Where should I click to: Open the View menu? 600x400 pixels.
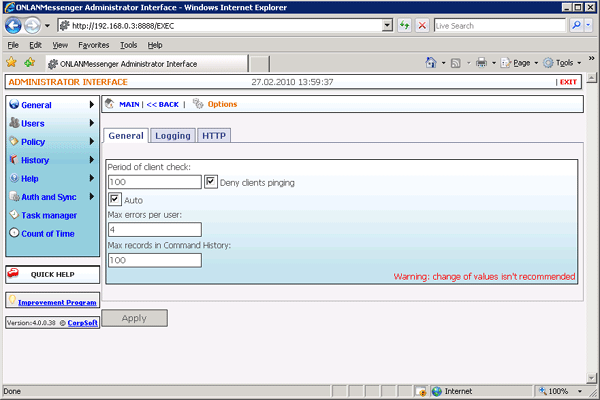click(x=60, y=45)
